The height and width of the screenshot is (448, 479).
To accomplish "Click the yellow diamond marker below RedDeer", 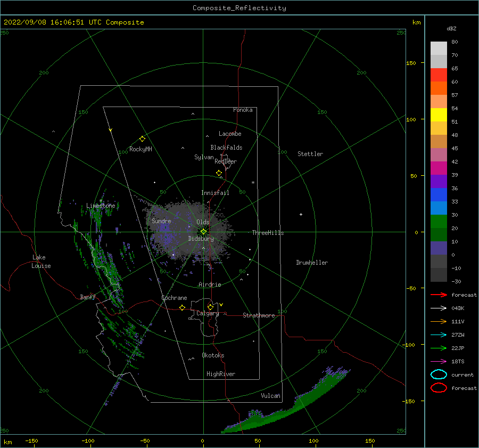I will [x=219, y=173].
